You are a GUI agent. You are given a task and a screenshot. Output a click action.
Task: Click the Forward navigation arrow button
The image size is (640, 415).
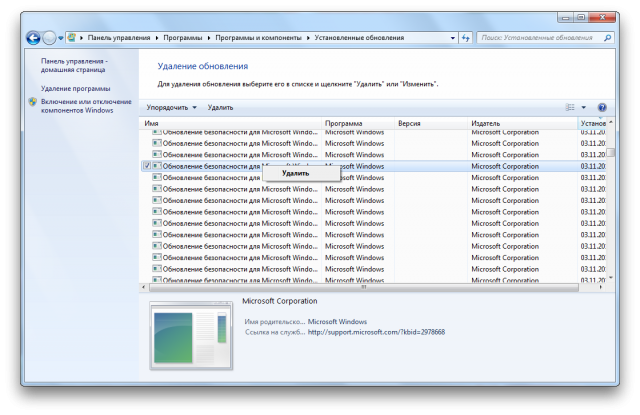49,38
